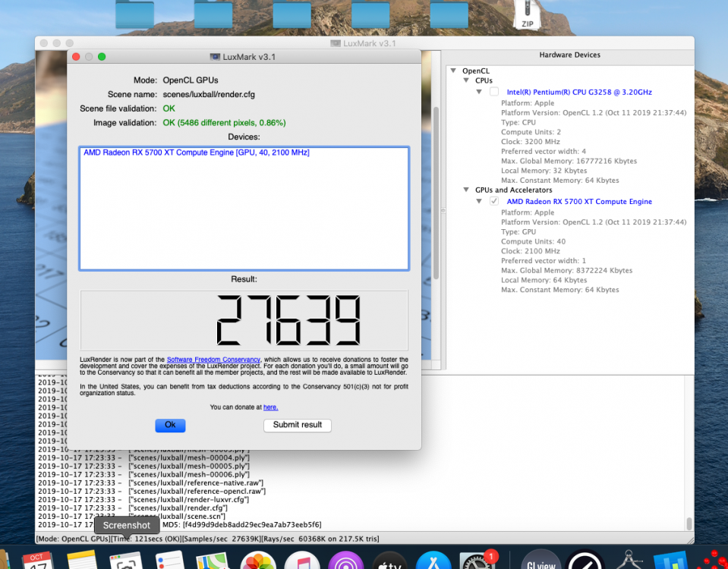Select 'Type: CPU' row

click(518, 123)
